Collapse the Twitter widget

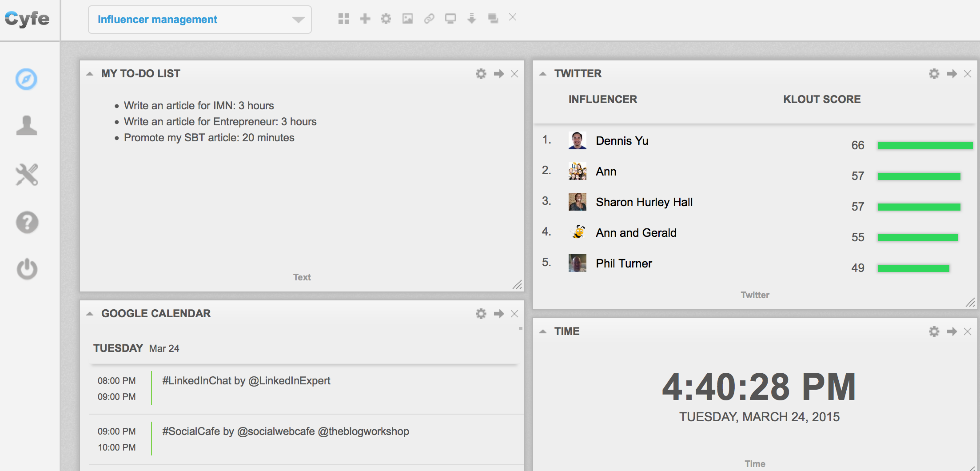[x=543, y=74]
